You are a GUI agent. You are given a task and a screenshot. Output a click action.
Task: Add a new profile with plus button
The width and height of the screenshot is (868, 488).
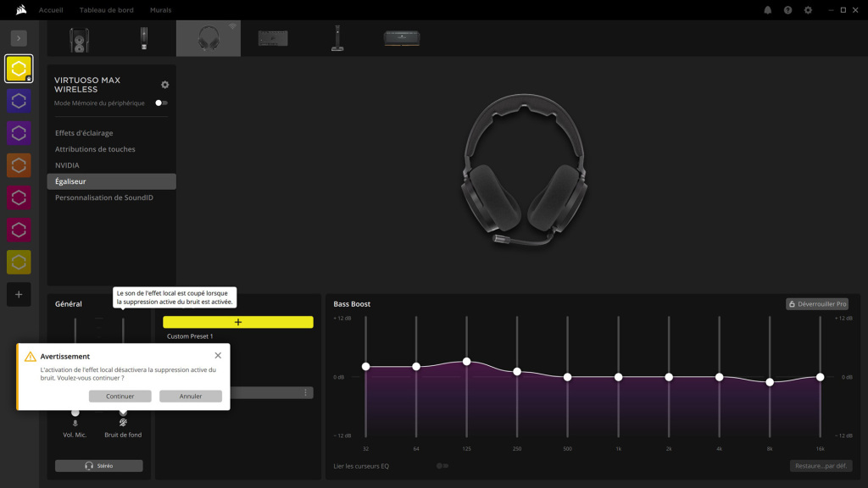tap(19, 294)
